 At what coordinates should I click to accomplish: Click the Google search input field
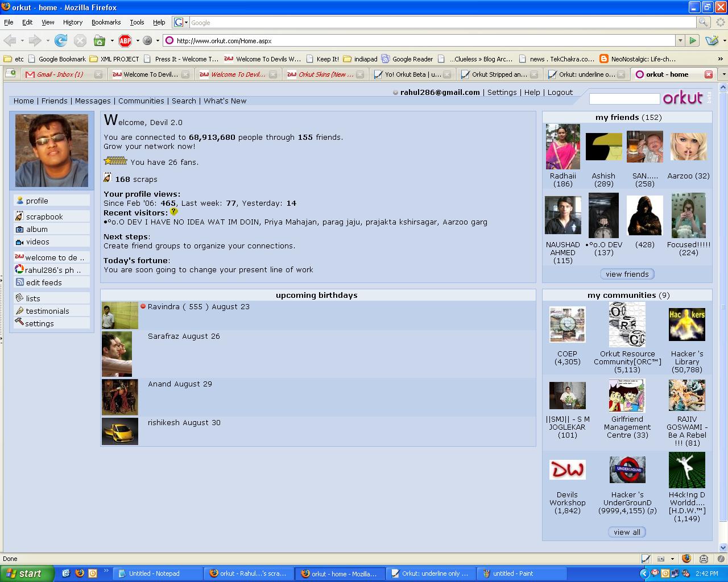pyautogui.click(x=442, y=22)
